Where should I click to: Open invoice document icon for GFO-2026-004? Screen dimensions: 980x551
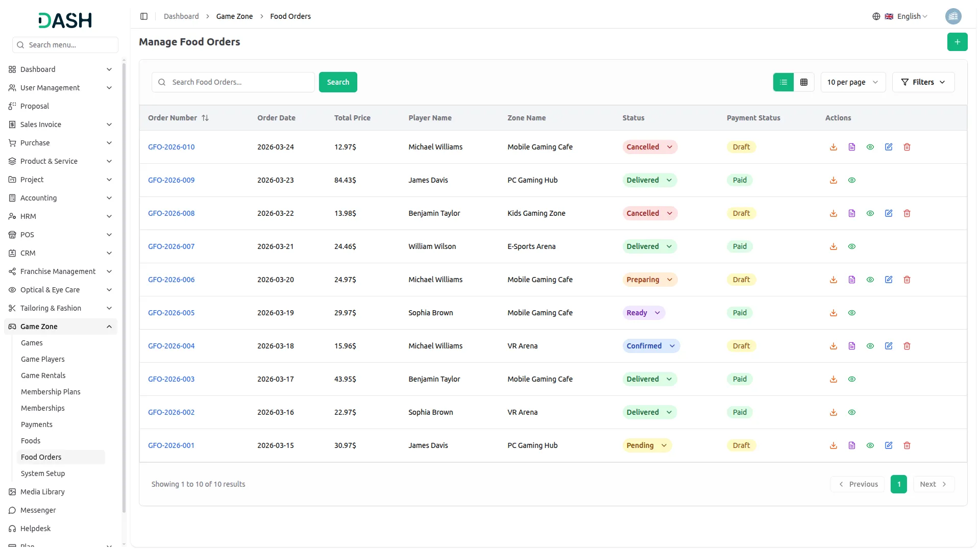(x=852, y=346)
